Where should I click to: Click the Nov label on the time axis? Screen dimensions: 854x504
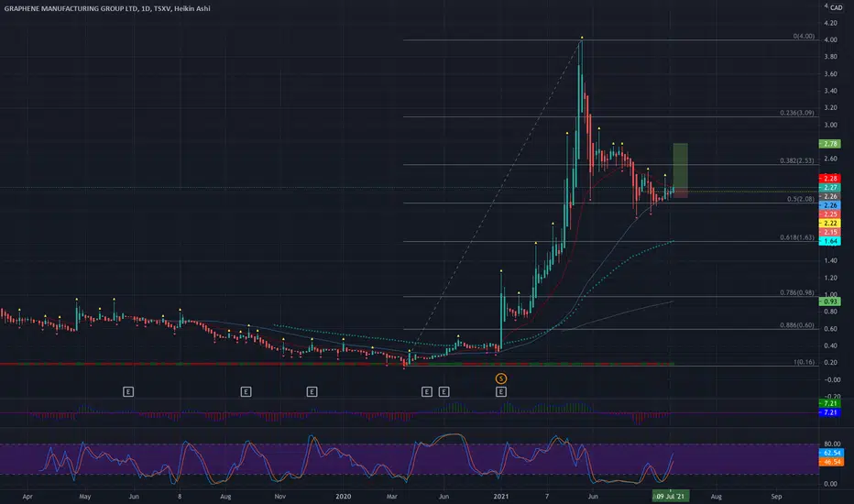click(280, 497)
